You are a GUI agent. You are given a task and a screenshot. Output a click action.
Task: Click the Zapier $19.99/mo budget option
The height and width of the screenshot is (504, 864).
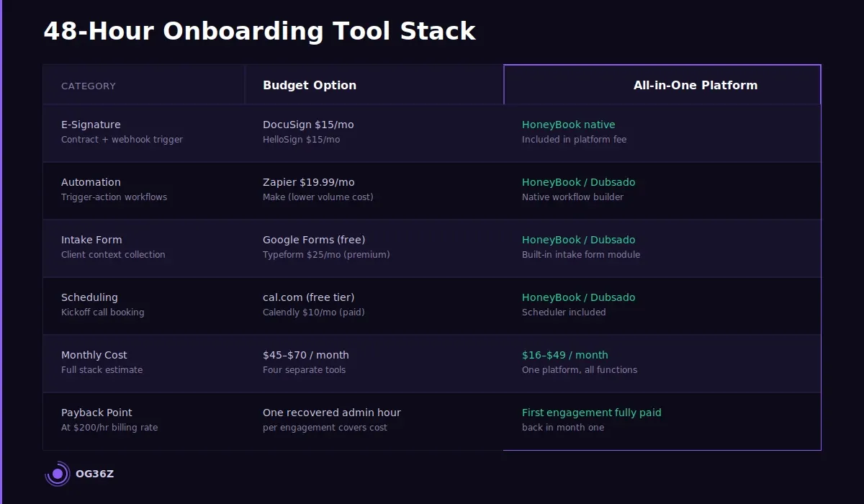click(310, 182)
